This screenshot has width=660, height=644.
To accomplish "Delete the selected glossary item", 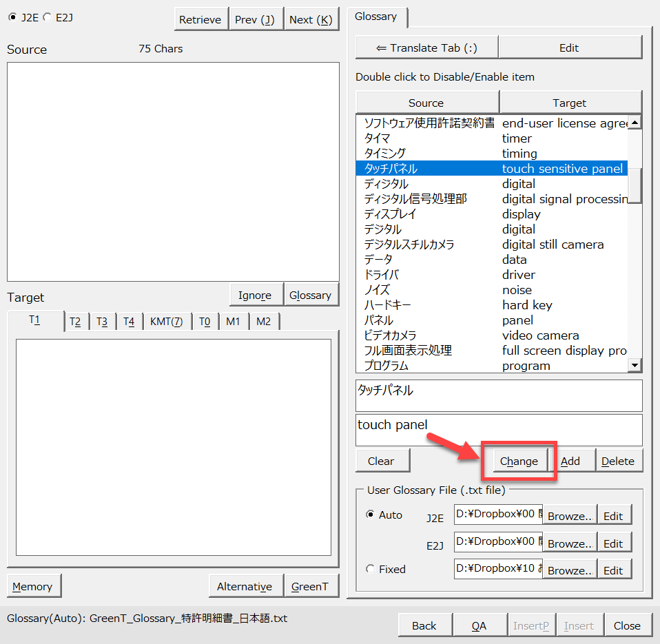I will click(x=617, y=461).
